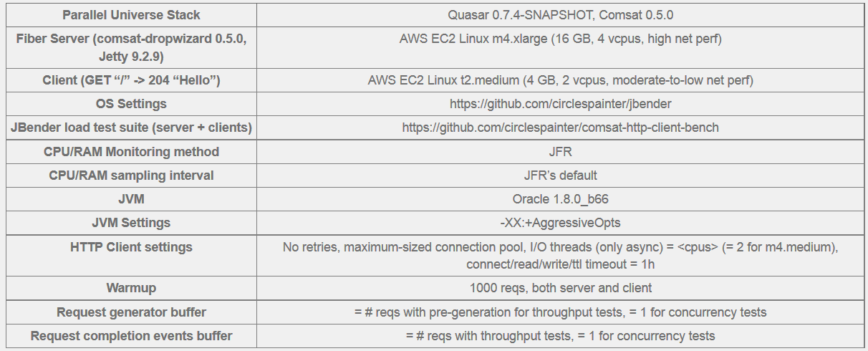Image resolution: width=868 pixels, height=351 pixels.
Task: Select the OS Settings row label
Action: [131, 104]
